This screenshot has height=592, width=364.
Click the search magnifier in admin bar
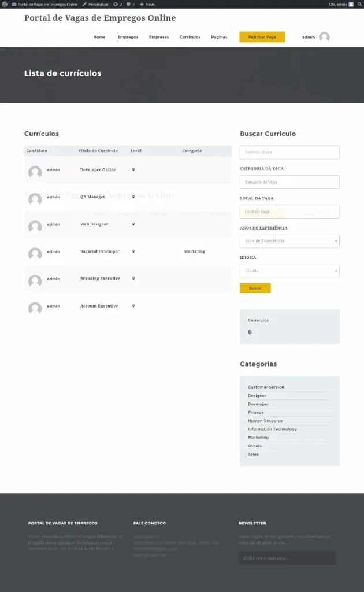coord(359,4)
